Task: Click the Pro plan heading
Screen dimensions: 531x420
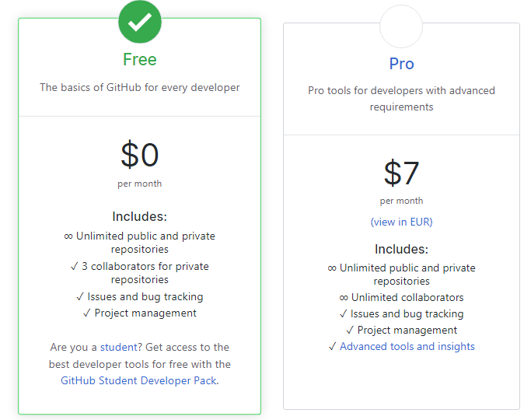Action: [401, 64]
